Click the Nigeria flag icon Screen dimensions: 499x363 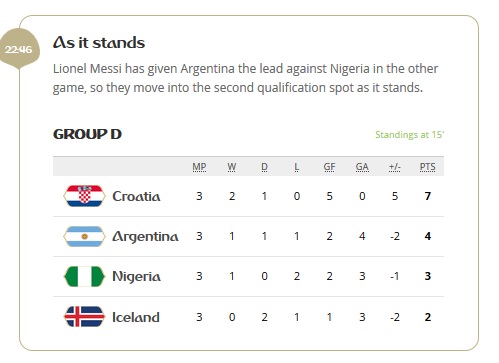point(84,276)
